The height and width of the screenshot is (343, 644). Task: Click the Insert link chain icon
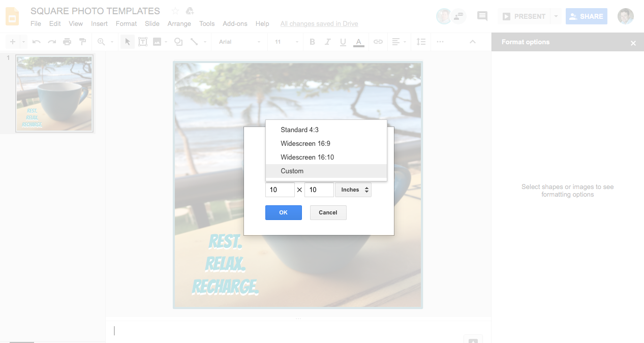(378, 42)
